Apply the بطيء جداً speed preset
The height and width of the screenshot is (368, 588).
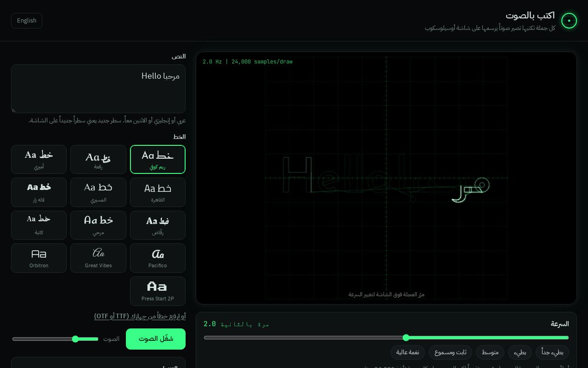click(x=553, y=353)
